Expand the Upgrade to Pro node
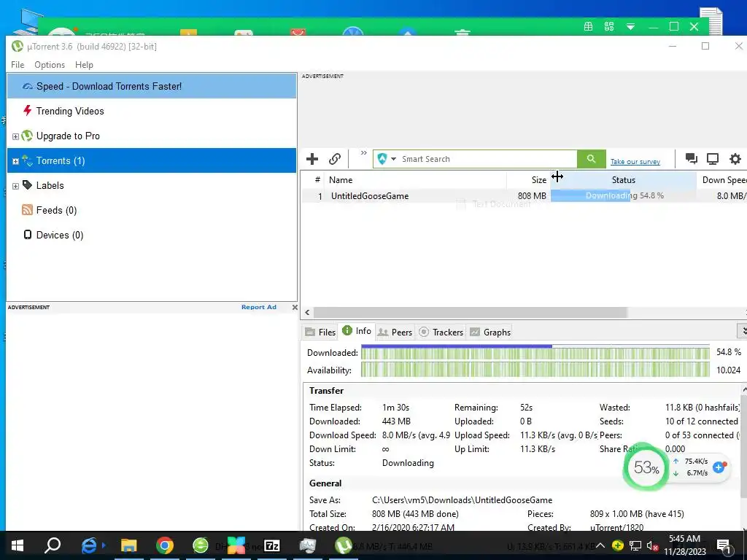Image resolution: width=747 pixels, height=560 pixels. click(15, 136)
